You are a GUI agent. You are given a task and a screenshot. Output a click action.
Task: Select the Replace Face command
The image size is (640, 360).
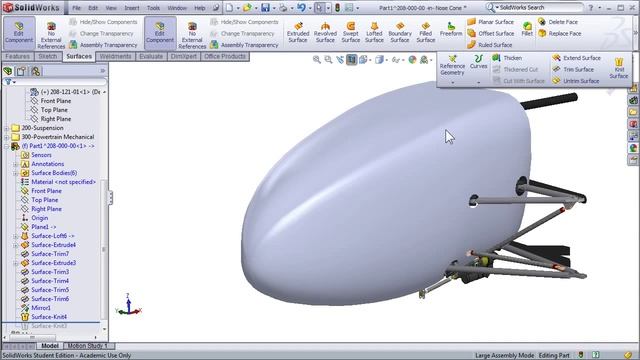coord(559,33)
